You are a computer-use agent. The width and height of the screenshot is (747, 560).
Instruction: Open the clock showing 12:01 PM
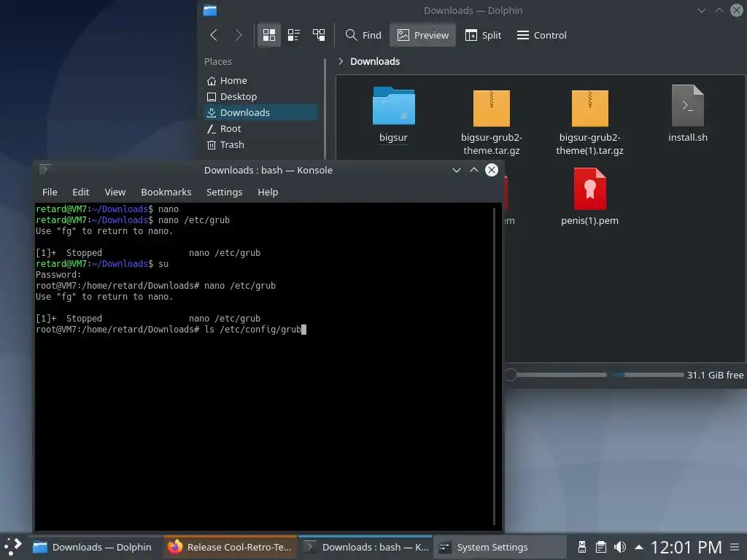(686, 547)
